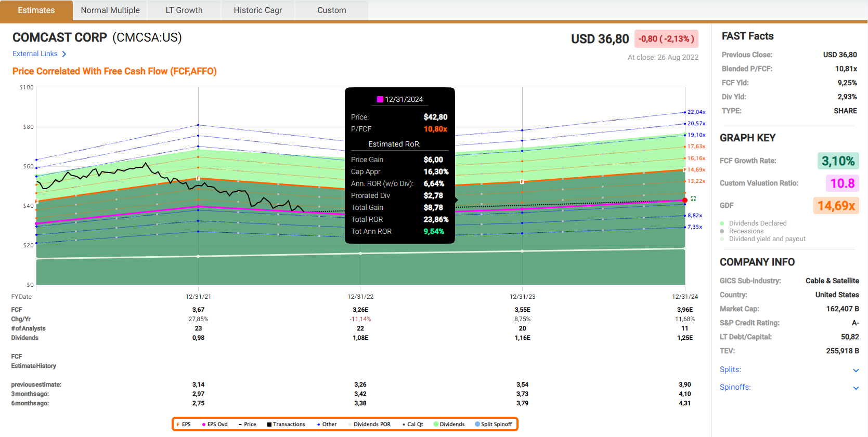Open the External Links chevron
The width and height of the screenshot is (868, 437).
tap(64, 54)
